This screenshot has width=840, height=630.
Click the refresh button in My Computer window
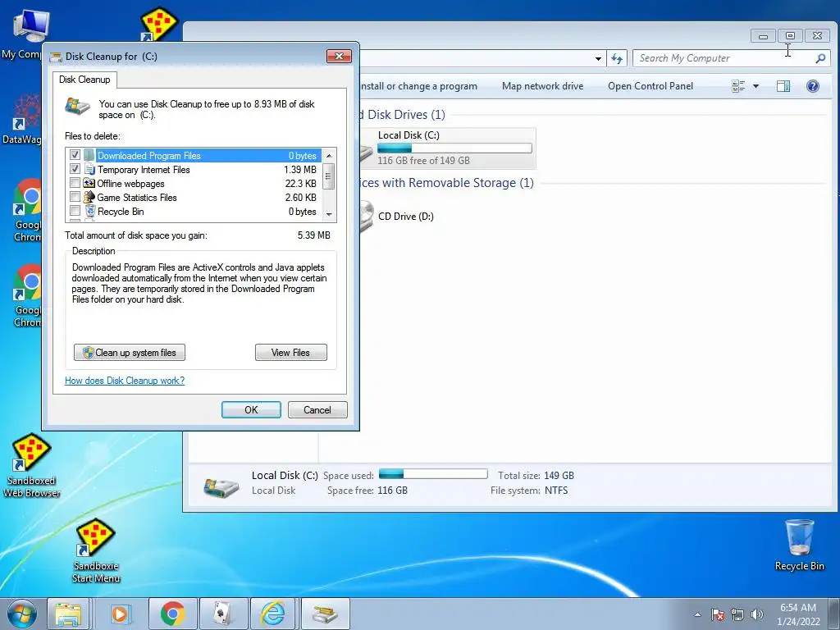(617, 58)
